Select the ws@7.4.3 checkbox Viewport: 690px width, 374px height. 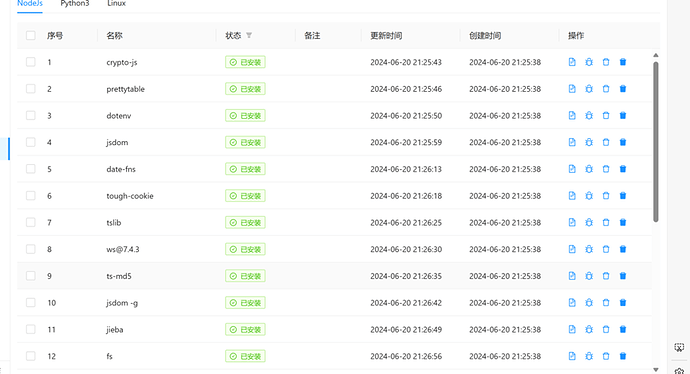pyautogui.click(x=30, y=249)
